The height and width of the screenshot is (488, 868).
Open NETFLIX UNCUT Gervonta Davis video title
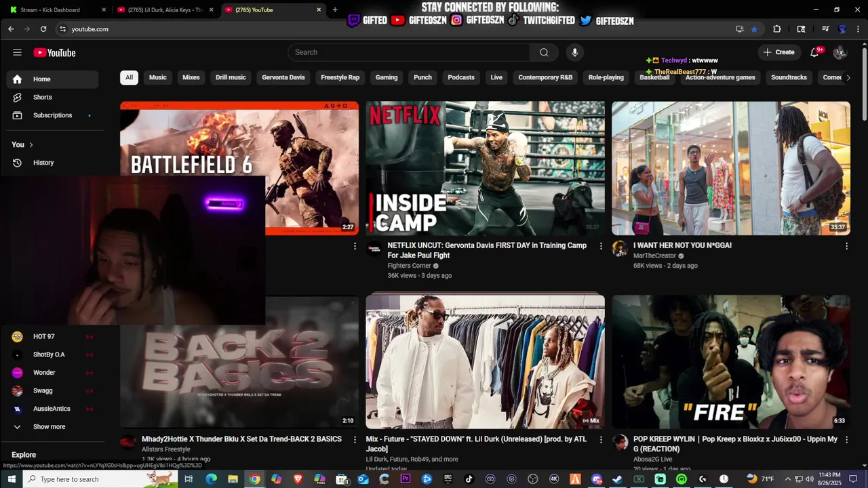coord(487,250)
